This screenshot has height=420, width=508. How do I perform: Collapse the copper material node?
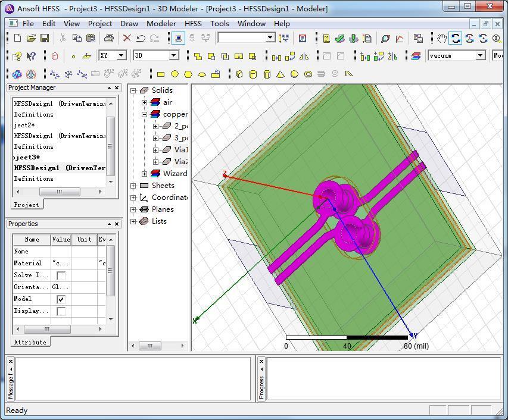coord(145,114)
